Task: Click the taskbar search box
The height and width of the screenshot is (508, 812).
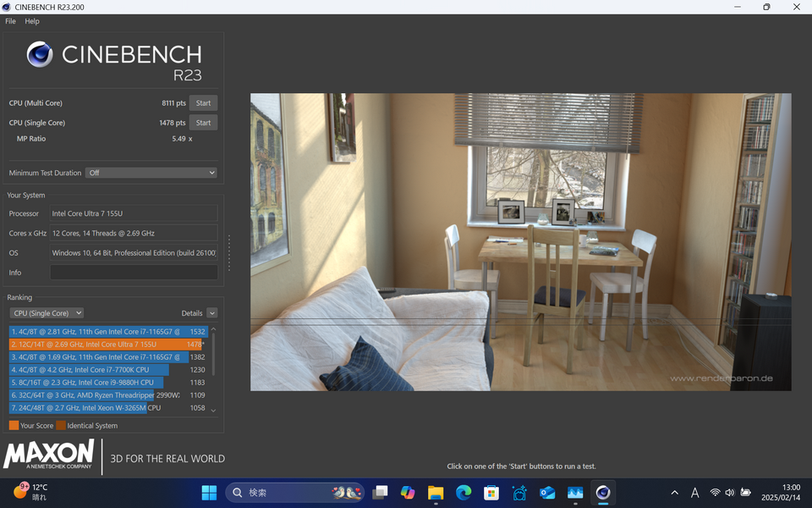Action: pos(294,493)
